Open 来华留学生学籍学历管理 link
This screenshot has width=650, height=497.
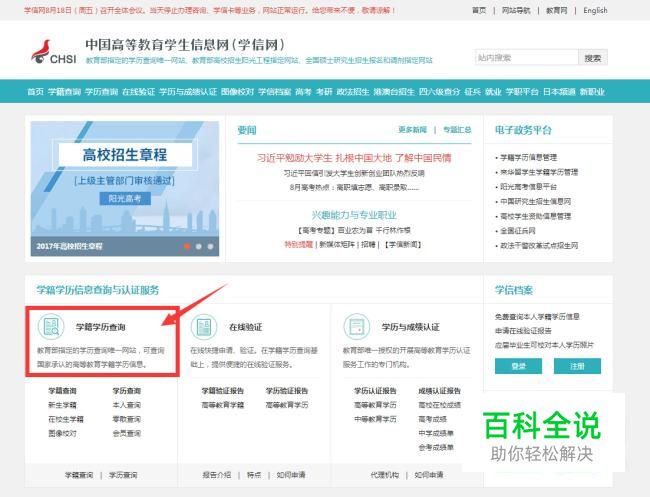click(539, 172)
